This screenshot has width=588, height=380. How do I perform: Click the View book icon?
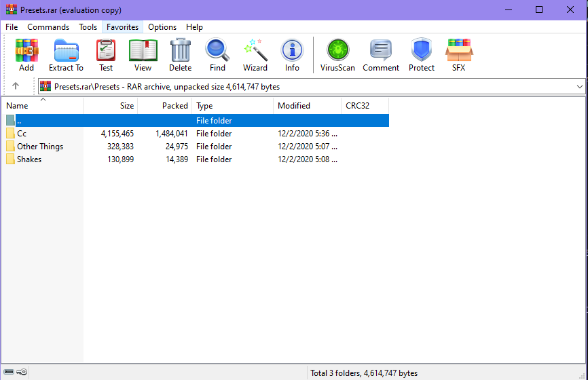coord(143,50)
